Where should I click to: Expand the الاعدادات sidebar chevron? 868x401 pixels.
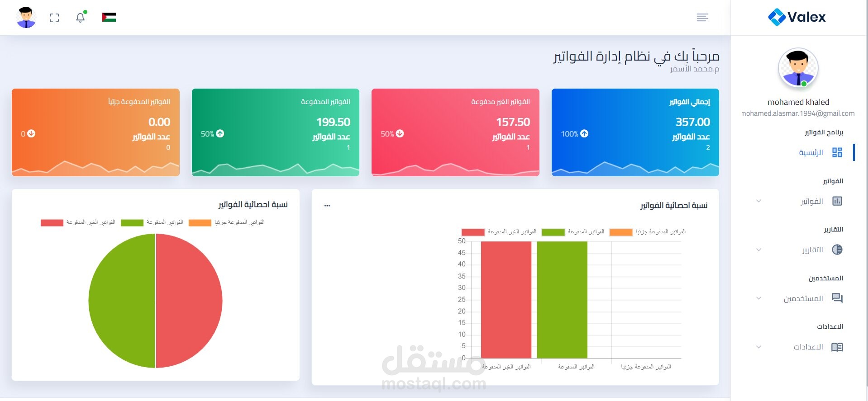tap(759, 347)
